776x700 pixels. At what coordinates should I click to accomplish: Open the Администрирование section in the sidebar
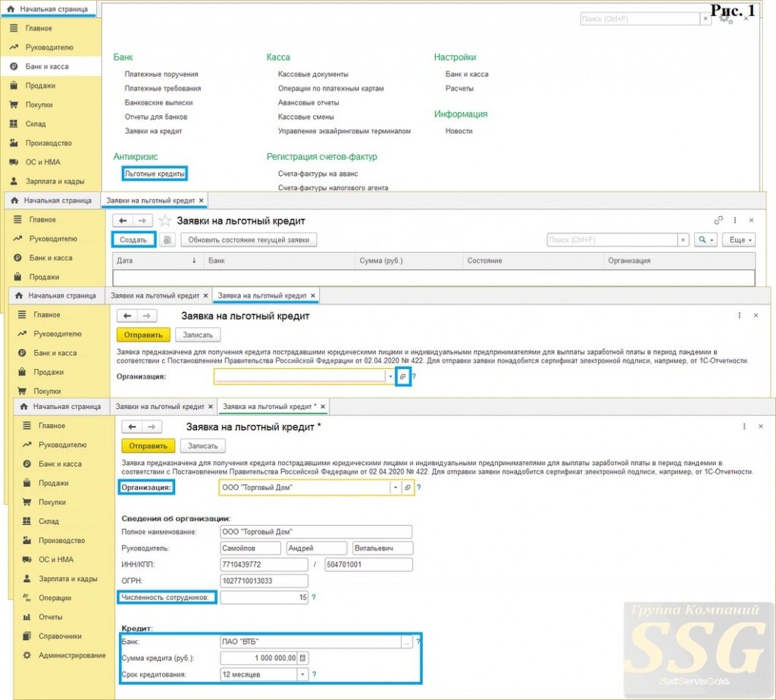click(72, 655)
